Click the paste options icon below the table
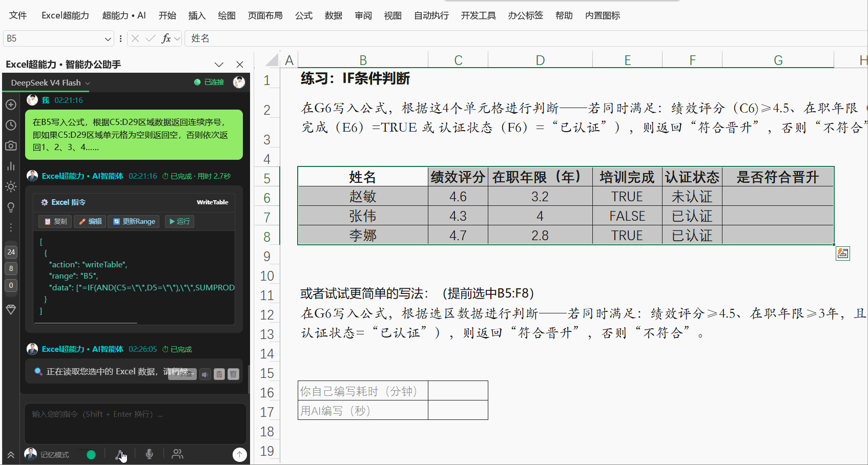 (x=842, y=253)
